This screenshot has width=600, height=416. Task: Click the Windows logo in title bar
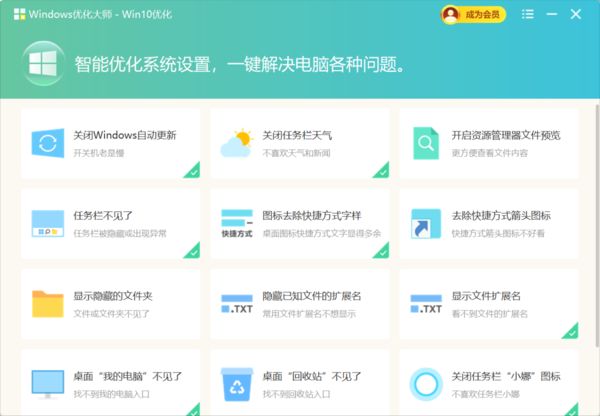coord(18,14)
